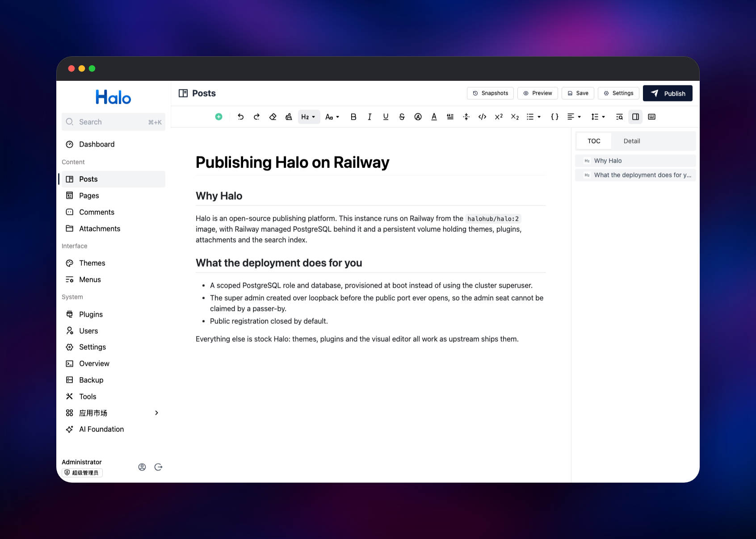Undo the last edit
Screen dimensions: 756x539
tap(240, 117)
